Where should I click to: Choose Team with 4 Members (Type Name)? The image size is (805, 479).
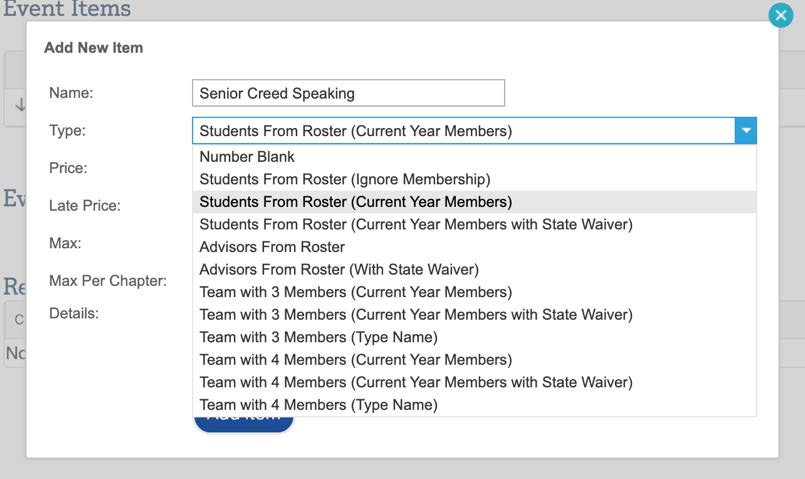click(x=318, y=405)
